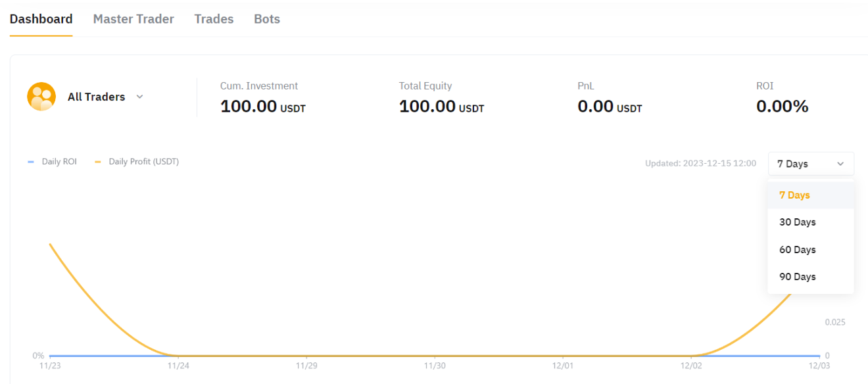Click the ROI 0.00% value
This screenshot has height=384, width=868.
(x=782, y=107)
